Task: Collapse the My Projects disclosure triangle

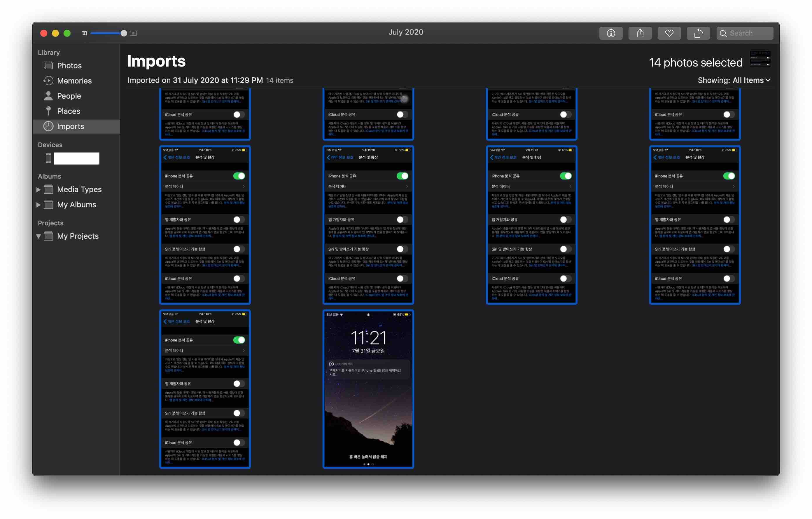Action: (38, 236)
